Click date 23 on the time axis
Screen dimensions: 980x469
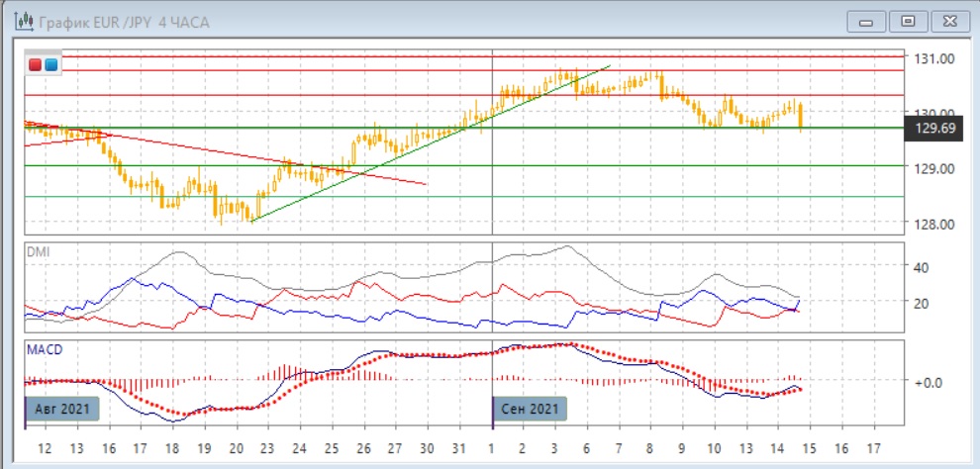pos(268,448)
